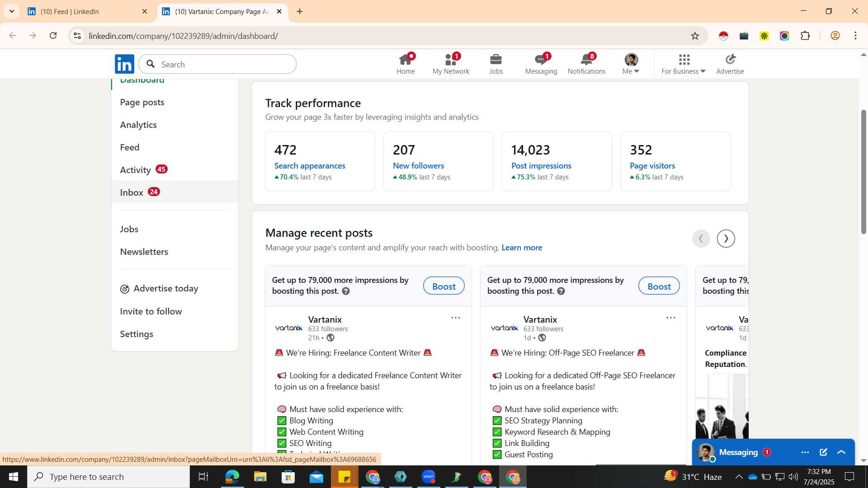The height and width of the screenshot is (488, 868).
Task: Open a new browser tab
Action: point(300,12)
